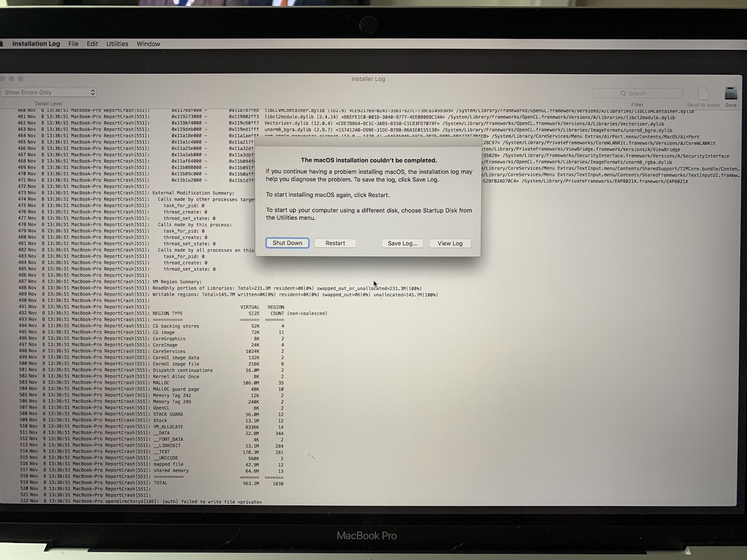Open the File menu
The width and height of the screenshot is (747, 560).
click(73, 44)
